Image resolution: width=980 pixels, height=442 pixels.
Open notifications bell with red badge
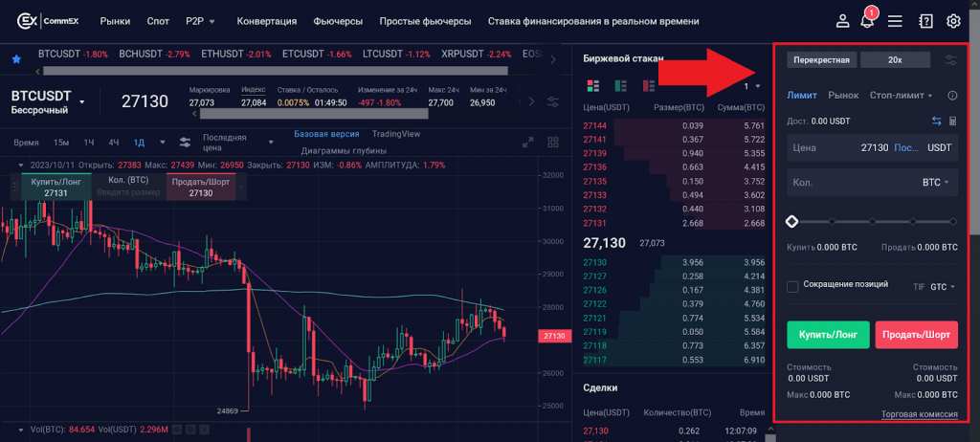tap(867, 20)
